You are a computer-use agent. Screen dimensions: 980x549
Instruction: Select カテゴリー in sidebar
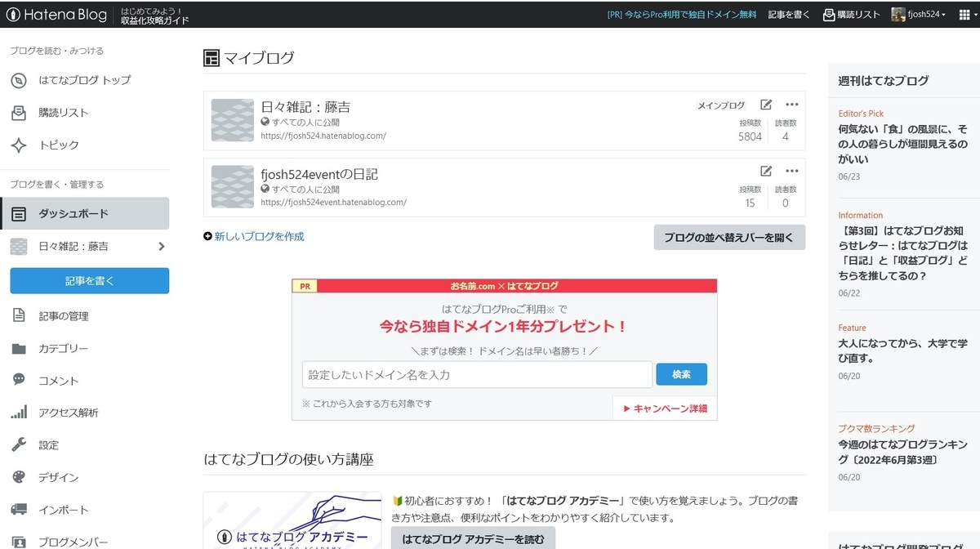coord(85,349)
